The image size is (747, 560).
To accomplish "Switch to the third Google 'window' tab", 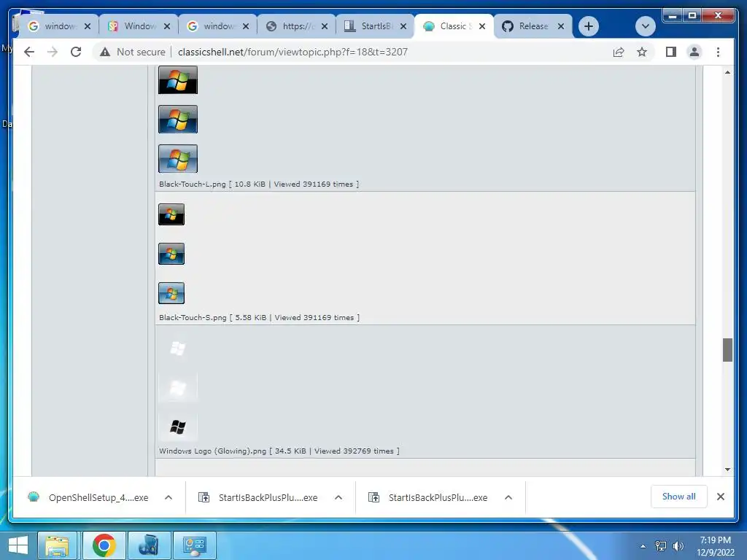I will 217,26.
